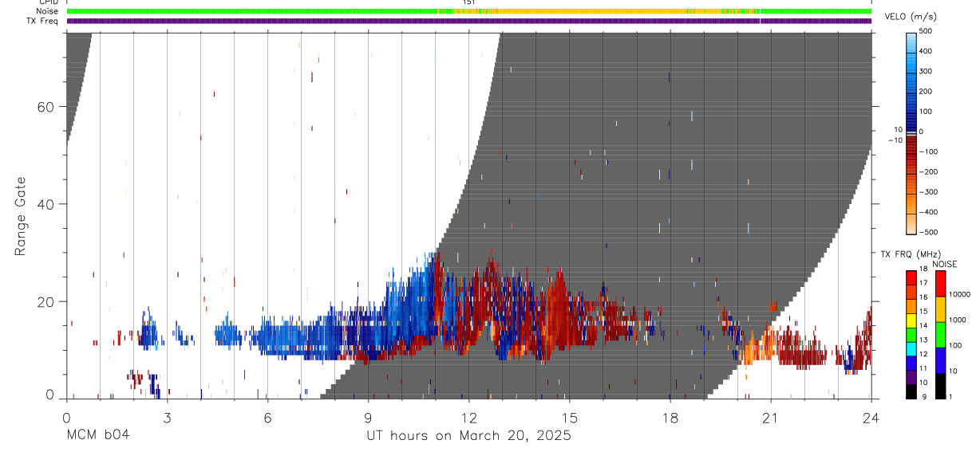Pick the pale orange bottom of velocity color bar
Screen dimensions: 980x452
(x=912, y=223)
